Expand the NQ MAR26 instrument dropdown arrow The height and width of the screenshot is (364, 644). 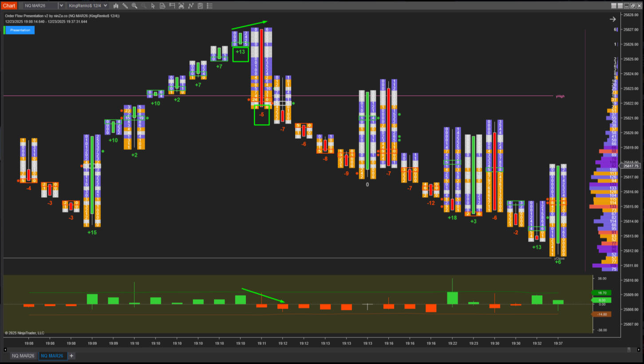tap(61, 6)
